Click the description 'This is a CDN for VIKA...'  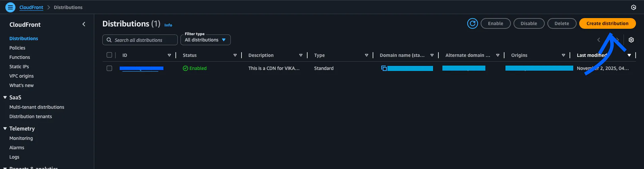pos(274,68)
